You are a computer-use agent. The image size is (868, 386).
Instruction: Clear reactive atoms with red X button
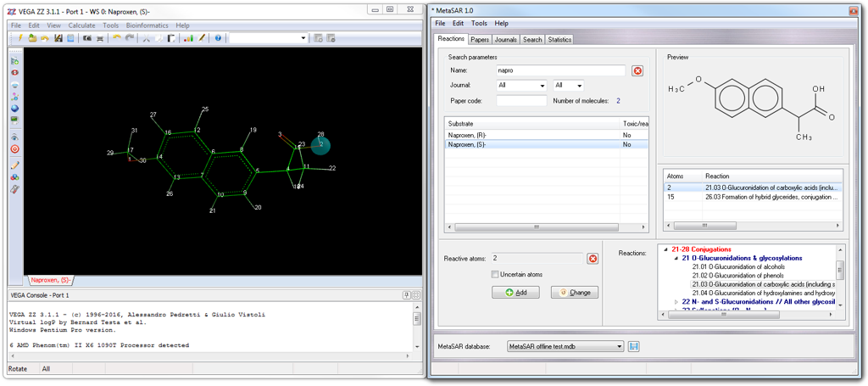pos(593,259)
